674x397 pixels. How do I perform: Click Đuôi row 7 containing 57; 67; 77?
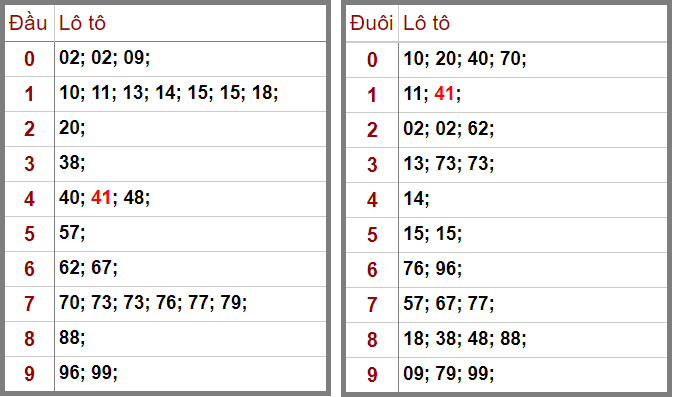(x=506, y=305)
